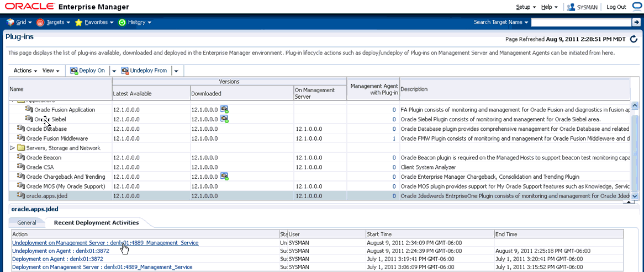Click downloaded icon in Oracle Siebel row
The height and width of the screenshot is (272, 644).
click(x=224, y=119)
